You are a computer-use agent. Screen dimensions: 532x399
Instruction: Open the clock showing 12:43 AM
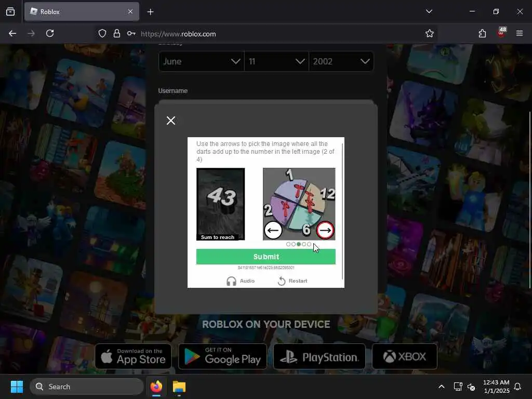[496, 387]
